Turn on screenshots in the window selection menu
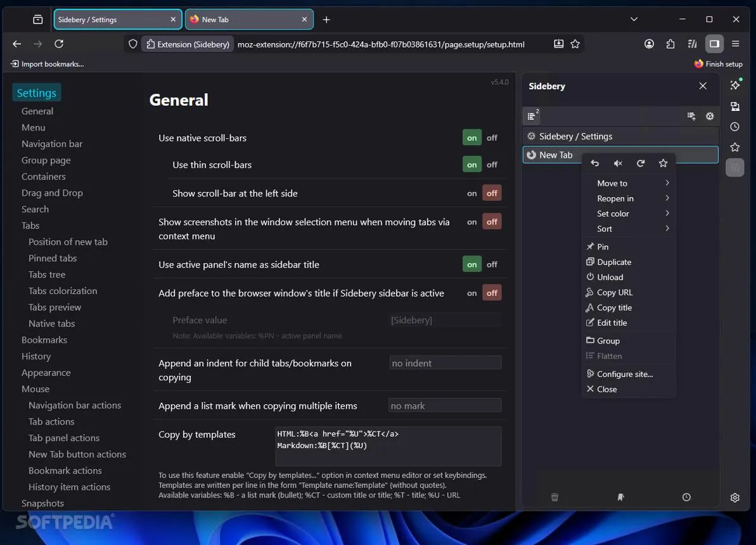Viewport: 756px width, 545px height. [471, 222]
